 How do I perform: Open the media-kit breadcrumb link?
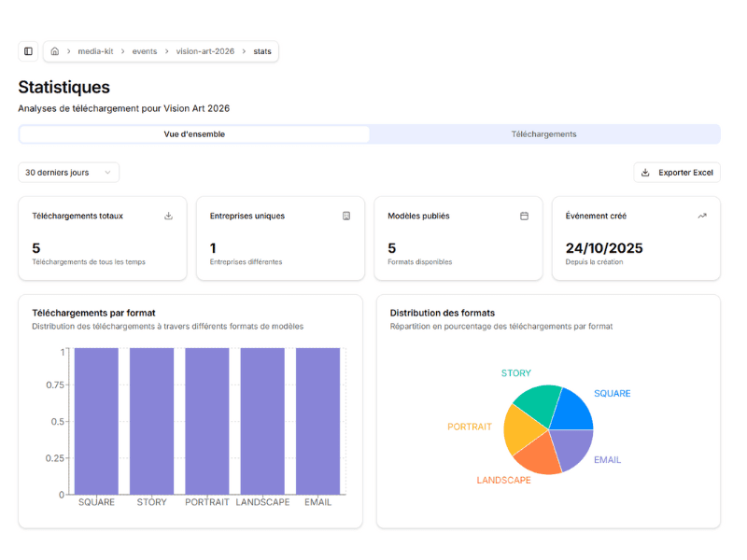(95, 51)
